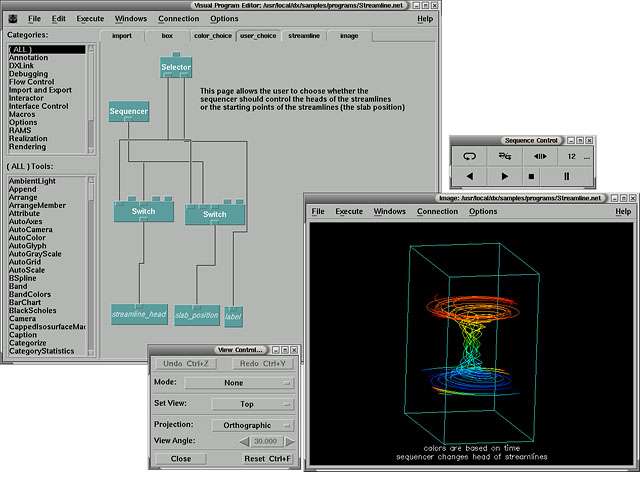
Task: Click Close button in View Control
Action: (181, 458)
